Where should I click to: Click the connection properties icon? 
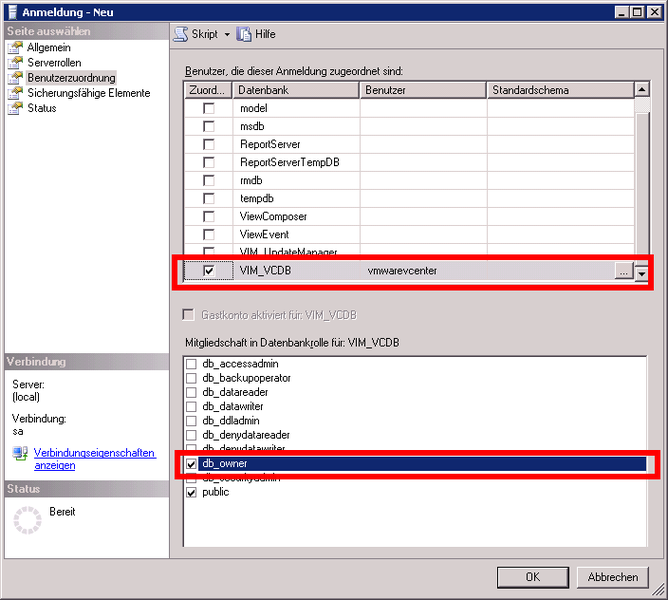pyautogui.click(x=20, y=454)
